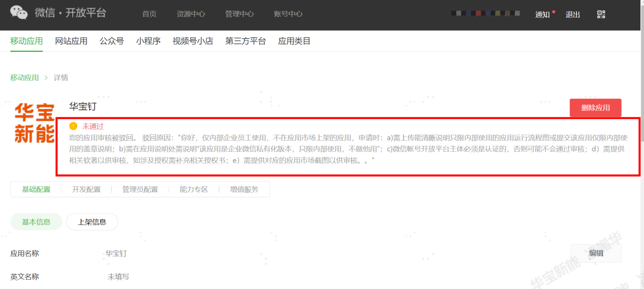Select the 基础配置 tab
This screenshot has width=644, height=289.
[x=36, y=190]
